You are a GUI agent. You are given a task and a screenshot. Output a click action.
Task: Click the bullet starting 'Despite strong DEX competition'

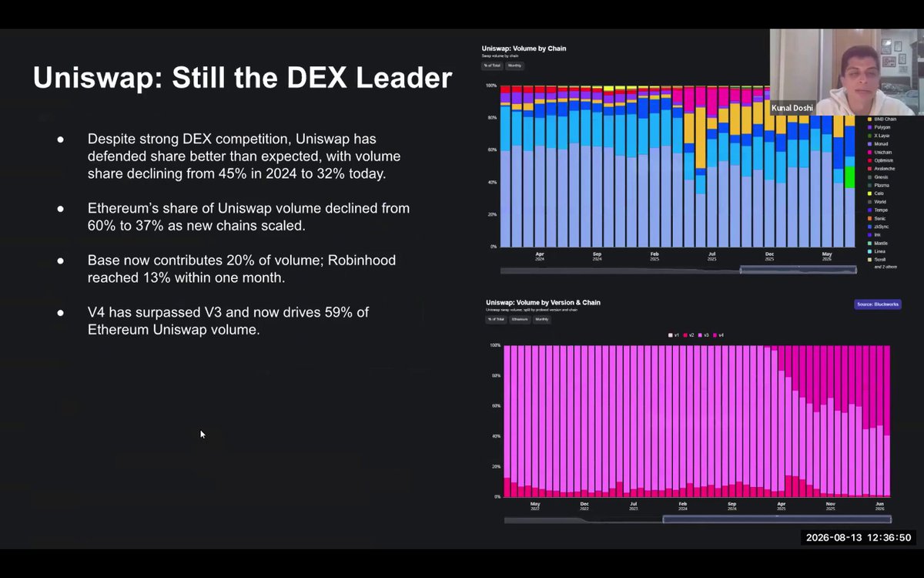[x=243, y=156]
